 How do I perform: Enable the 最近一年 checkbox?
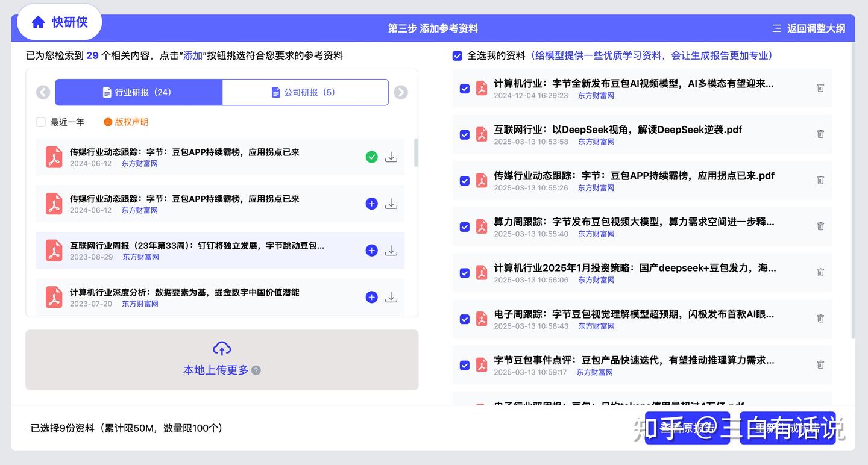pyautogui.click(x=41, y=122)
